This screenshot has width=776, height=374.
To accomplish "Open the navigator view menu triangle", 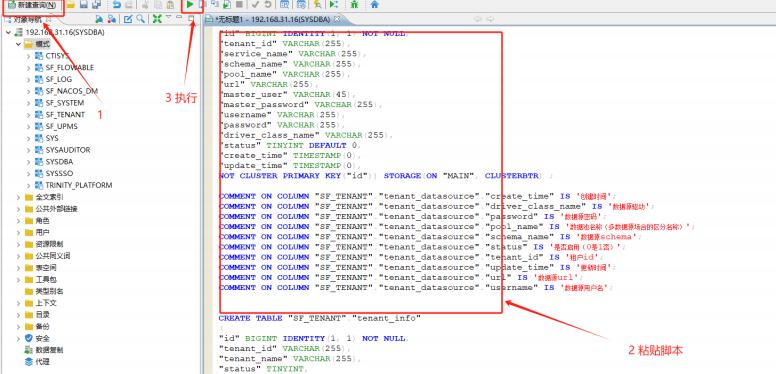I will click(168, 17).
